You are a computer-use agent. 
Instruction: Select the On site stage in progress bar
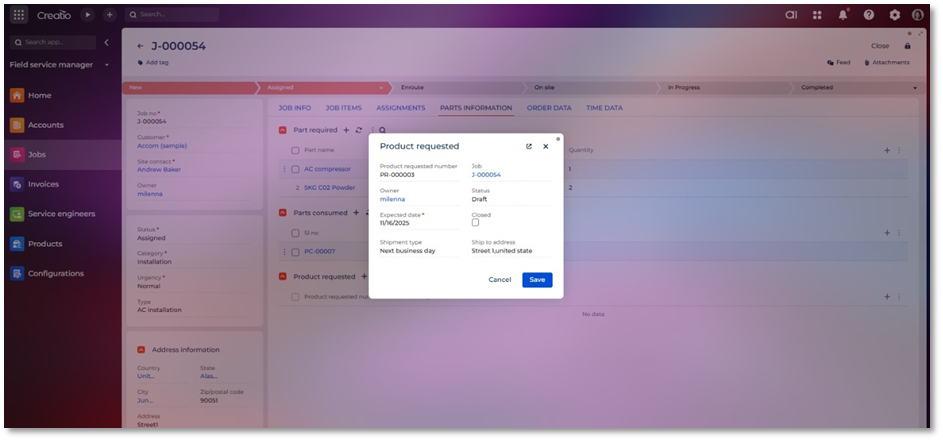pyautogui.click(x=545, y=87)
